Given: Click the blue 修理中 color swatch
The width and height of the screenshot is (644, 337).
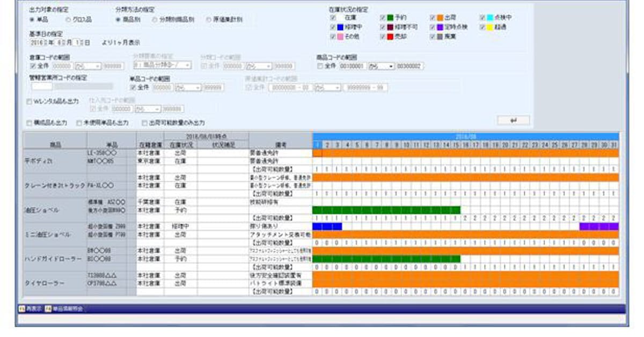Looking at the screenshot, I should tap(340, 27).
